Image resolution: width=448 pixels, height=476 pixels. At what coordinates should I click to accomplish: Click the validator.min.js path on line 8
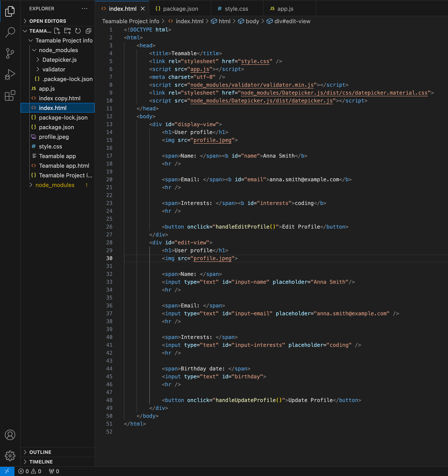(x=252, y=85)
